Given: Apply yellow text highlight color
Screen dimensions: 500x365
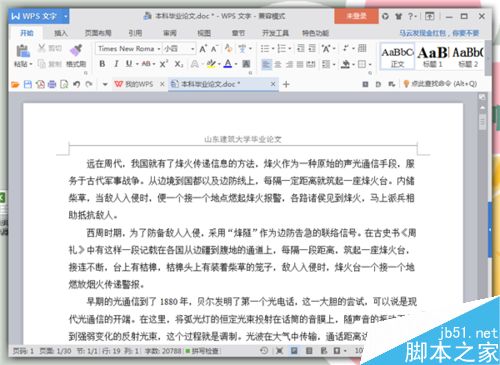Looking at the screenshot, I should (x=211, y=64).
